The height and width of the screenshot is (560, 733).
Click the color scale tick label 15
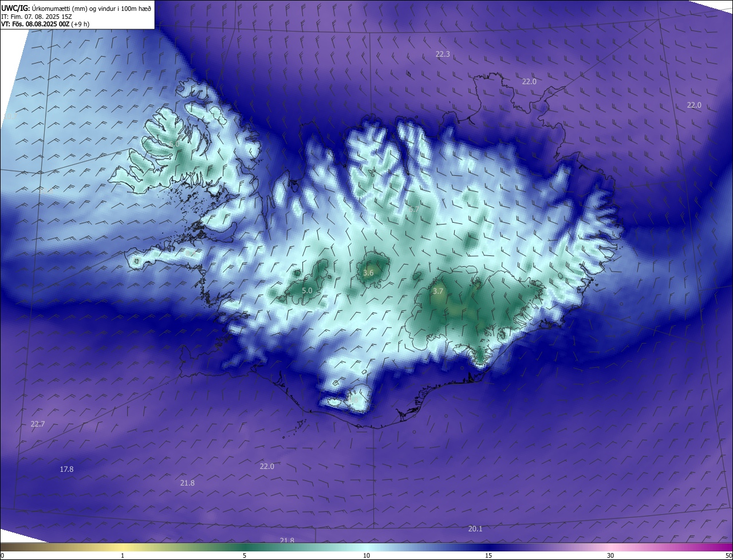tap(488, 556)
